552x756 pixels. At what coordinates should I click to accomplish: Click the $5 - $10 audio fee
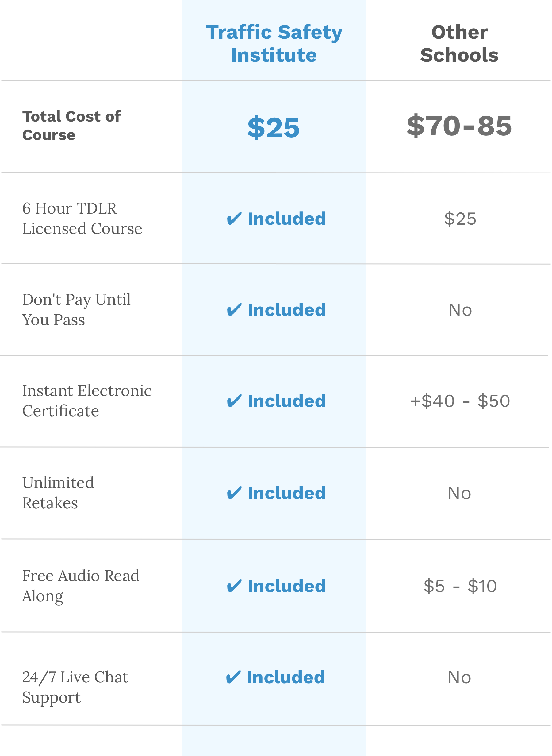click(460, 586)
